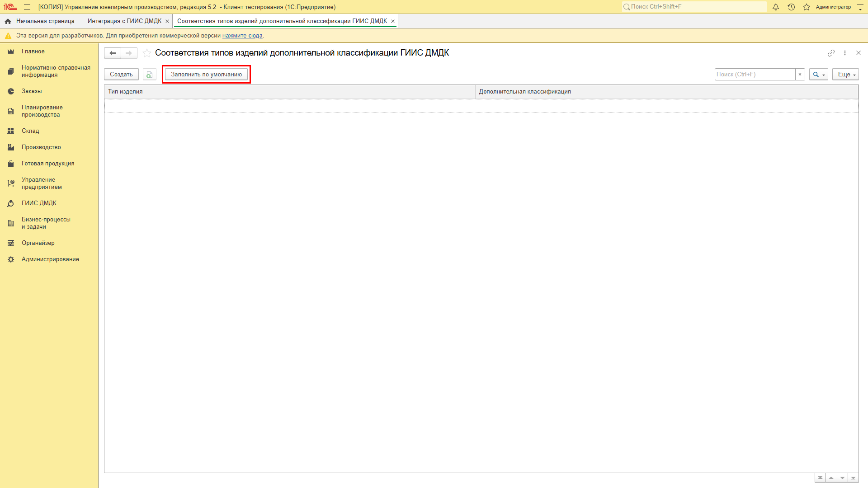Jump to the last row arrow
Image resolution: width=868 pixels, height=488 pixels.
tap(853, 478)
